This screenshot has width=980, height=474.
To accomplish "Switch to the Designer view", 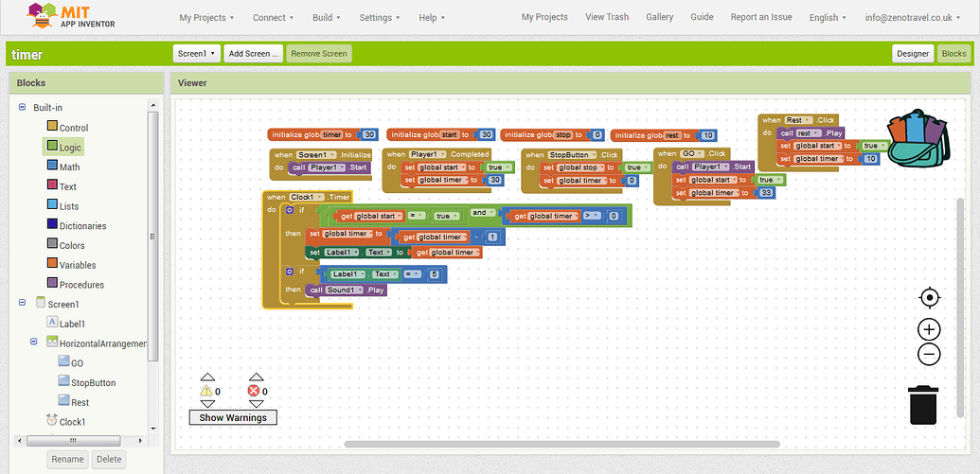I will (x=913, y=54).
